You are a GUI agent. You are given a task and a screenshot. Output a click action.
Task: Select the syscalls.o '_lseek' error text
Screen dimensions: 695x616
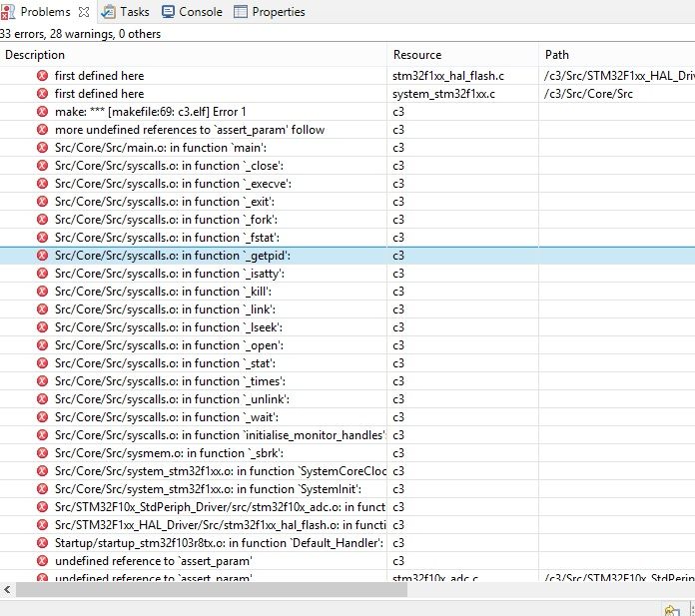[x=169, y=327]
